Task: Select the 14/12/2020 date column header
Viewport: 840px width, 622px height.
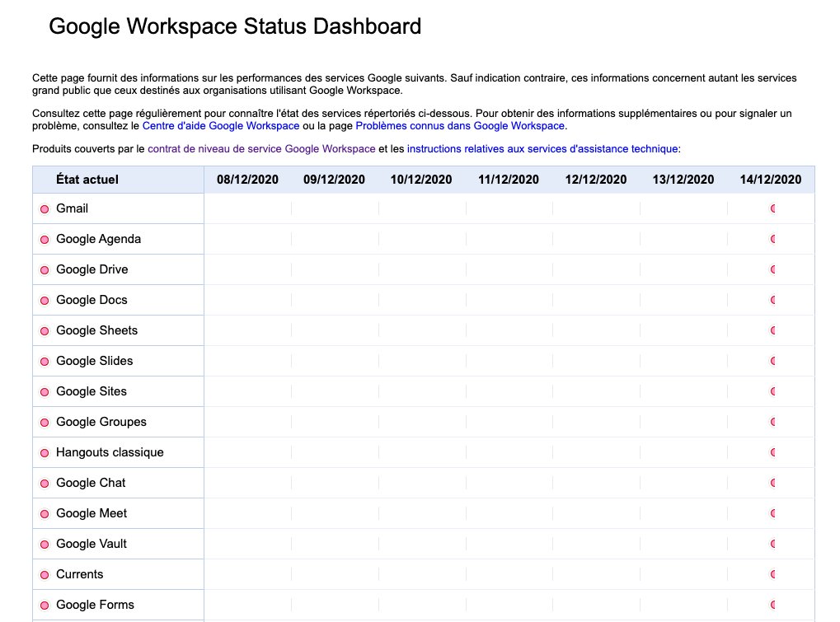Action: click(771, 180)
